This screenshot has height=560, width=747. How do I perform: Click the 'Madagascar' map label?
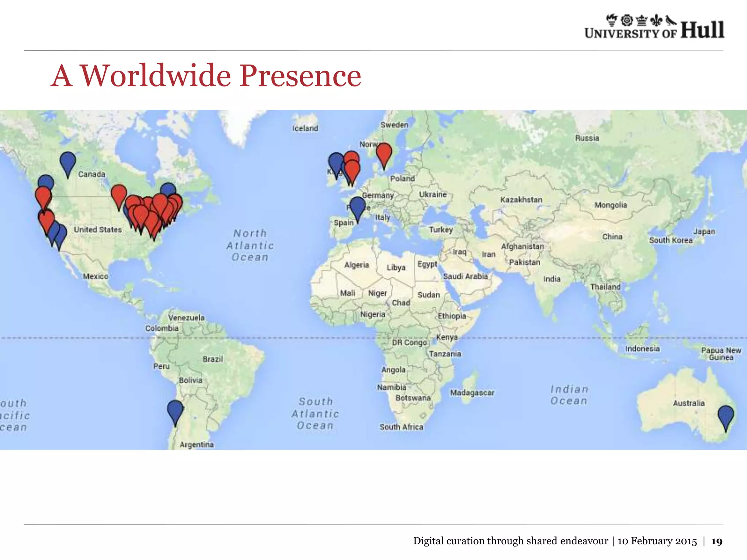[x=472, y=393]
